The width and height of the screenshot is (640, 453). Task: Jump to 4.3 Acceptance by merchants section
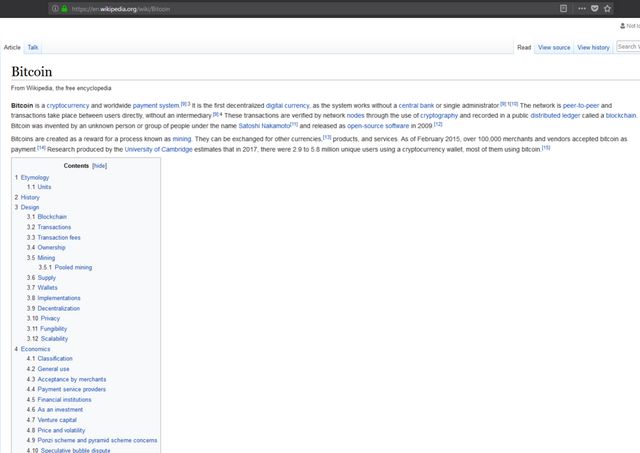coord(67,379)
